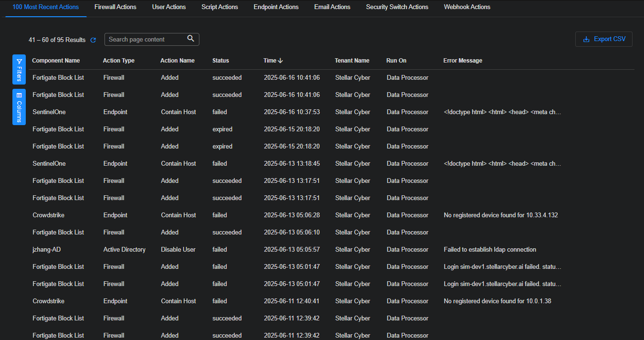Open the Ldap connection failure error message

tap(490, 249)
